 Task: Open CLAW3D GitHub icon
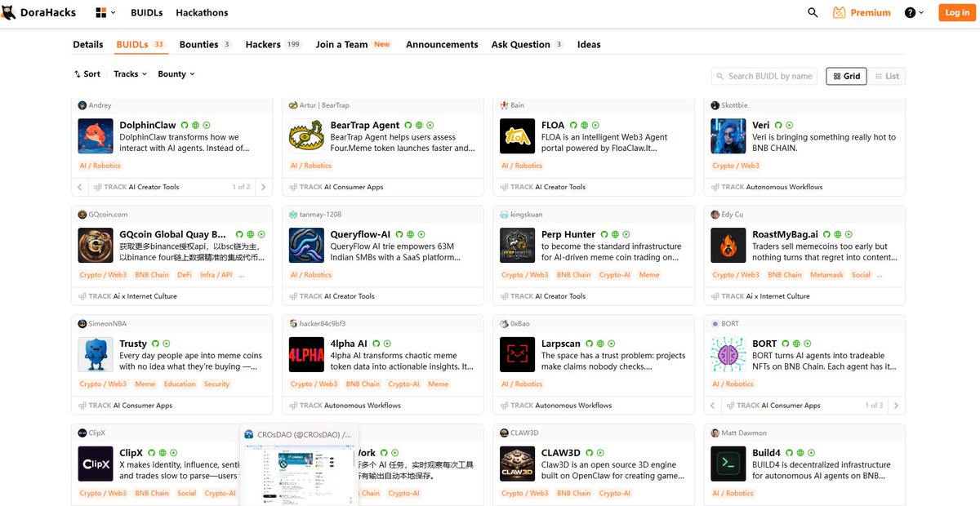coord(590,453)
